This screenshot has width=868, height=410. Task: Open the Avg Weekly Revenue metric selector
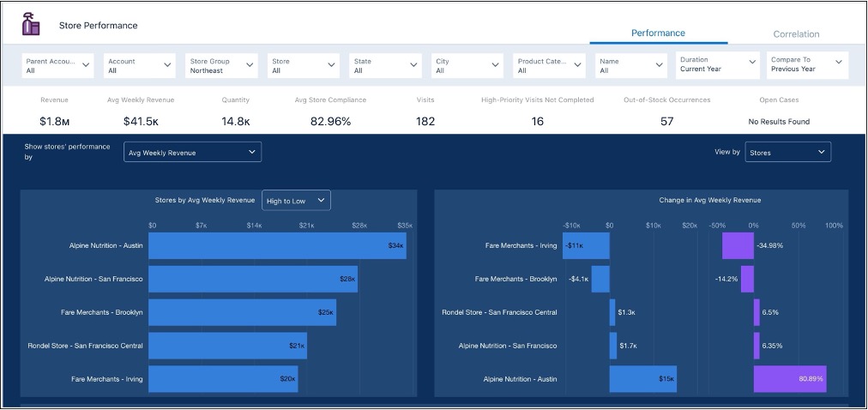[191, 153]
